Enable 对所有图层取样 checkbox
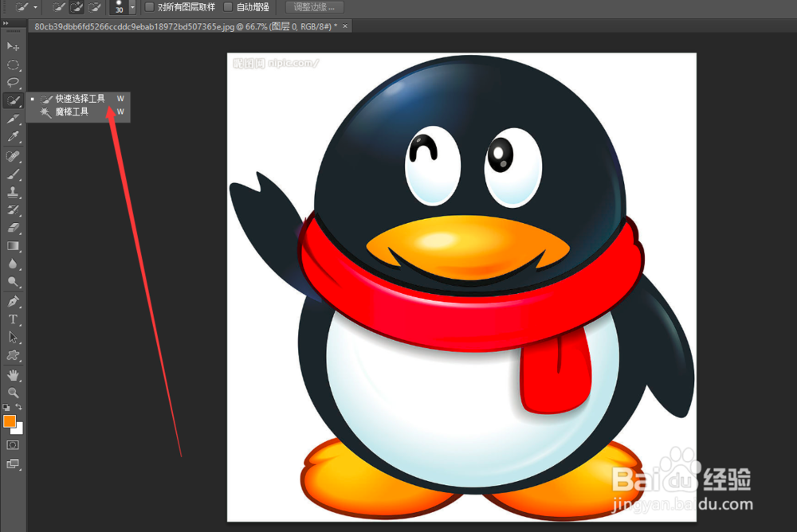 [150, 7]
